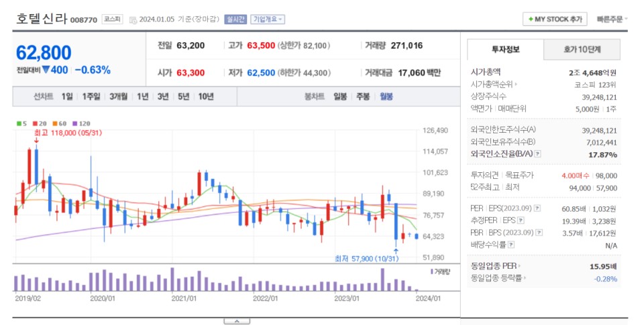644x325 pixels.
Task: Select the 1주일 line chart period
Action: pyautogui.click(x=91, y=96)
